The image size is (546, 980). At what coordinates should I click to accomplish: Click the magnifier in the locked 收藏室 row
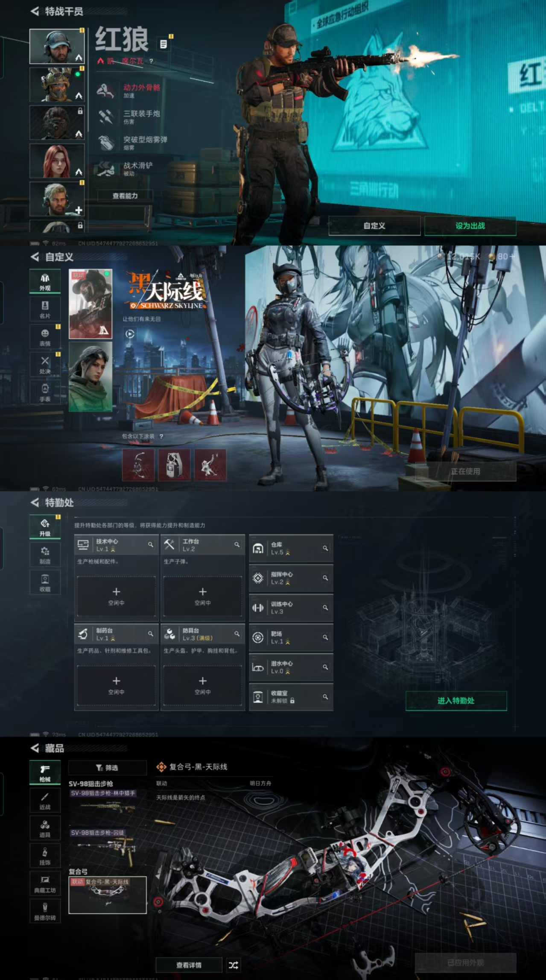325,696
